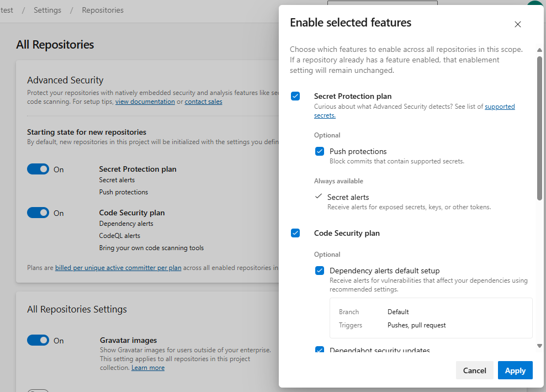The height and width of the screenshot is (392, 546).
Task: Disable the Gravatar images toggle
Action: (x=38, y=341)
